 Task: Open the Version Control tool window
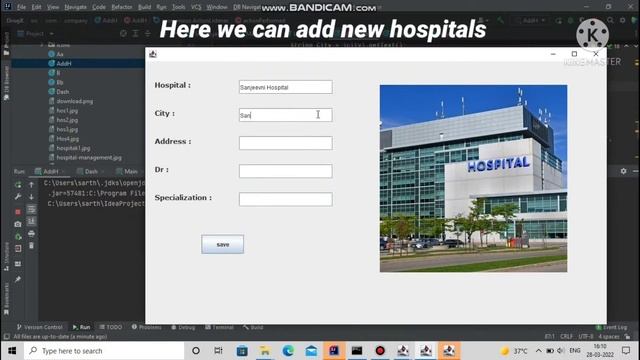point(40,327)
